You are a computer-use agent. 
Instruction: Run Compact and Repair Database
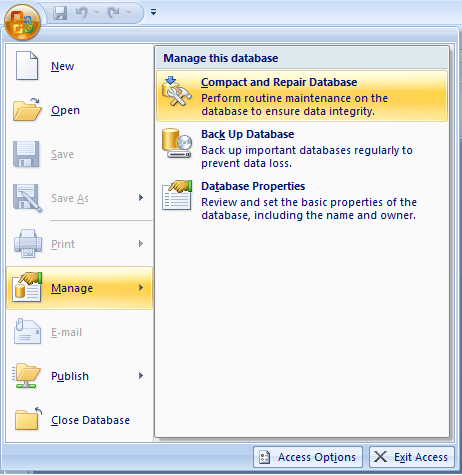click(302, 96)
